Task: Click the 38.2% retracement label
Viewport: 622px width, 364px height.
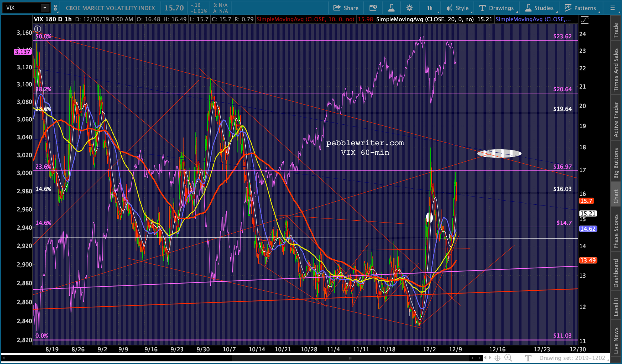Action: coord(43,89)
